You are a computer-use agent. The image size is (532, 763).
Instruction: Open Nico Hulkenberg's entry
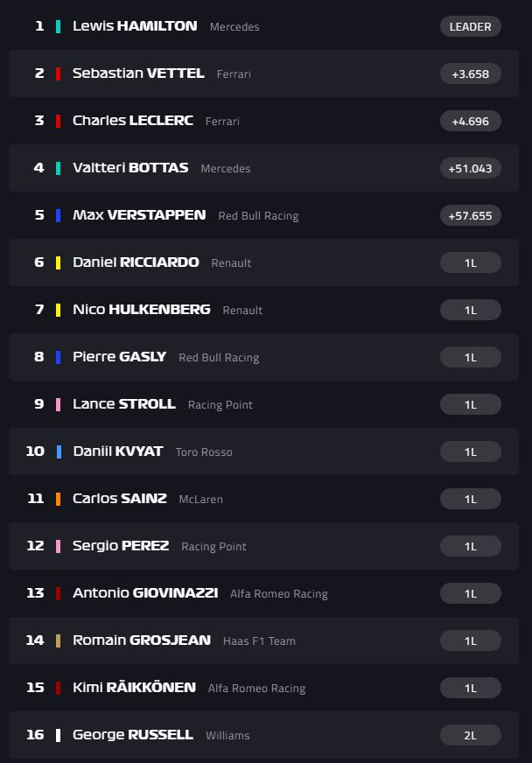pyautogui.click(x=262, y=310)
